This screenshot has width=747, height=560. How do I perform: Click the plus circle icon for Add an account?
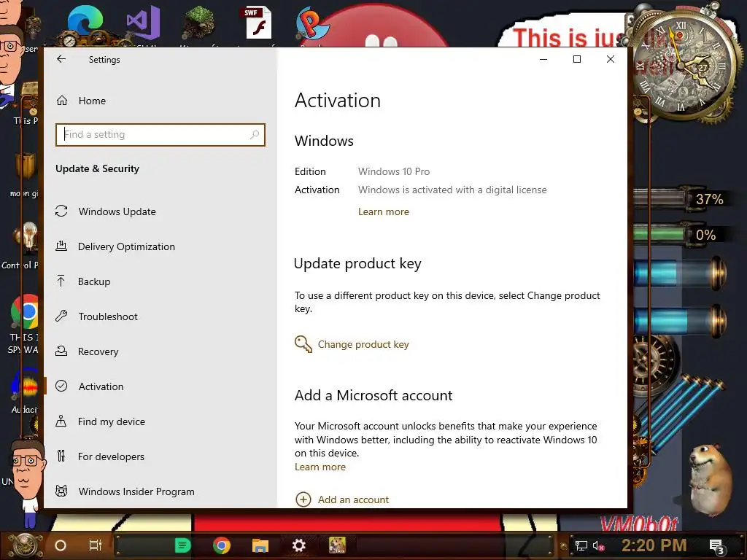[x=303, y=499]
